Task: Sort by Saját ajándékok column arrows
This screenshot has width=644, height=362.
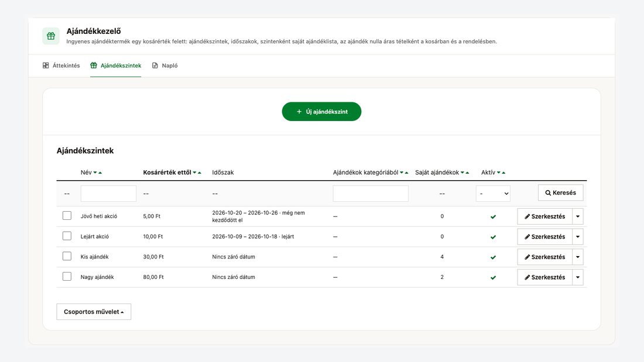Action: (x=465, y=173)
